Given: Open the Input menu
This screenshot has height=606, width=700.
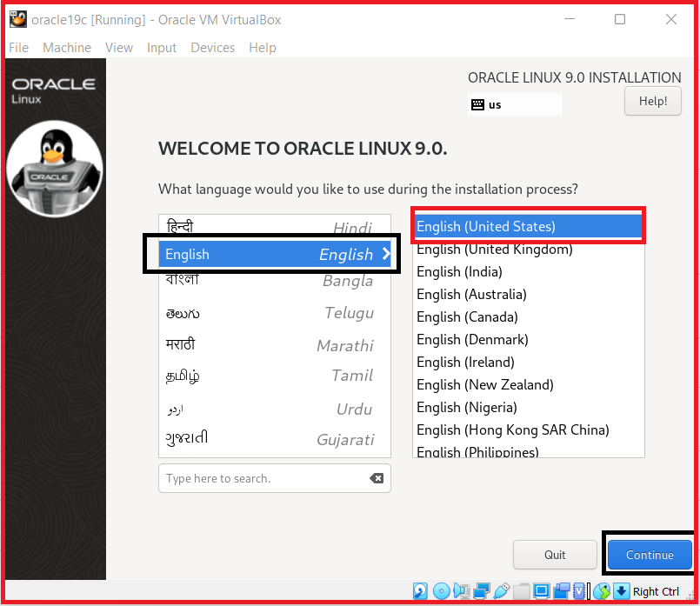Looking at the screenshot, I should (x=162, y=47).
